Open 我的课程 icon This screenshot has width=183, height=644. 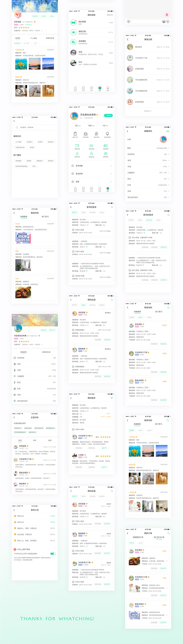(x=106, y=146)
